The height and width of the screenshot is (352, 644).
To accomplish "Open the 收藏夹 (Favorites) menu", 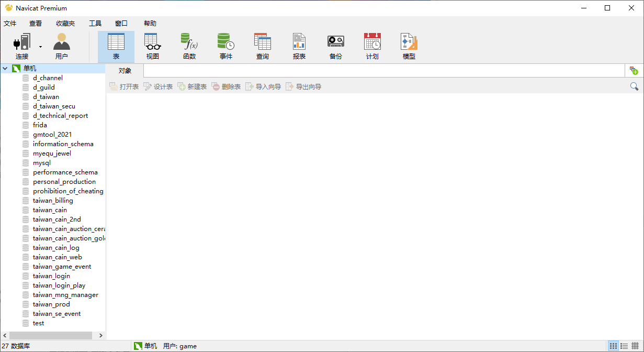I will pyautogui.click(x=65, y=24).
